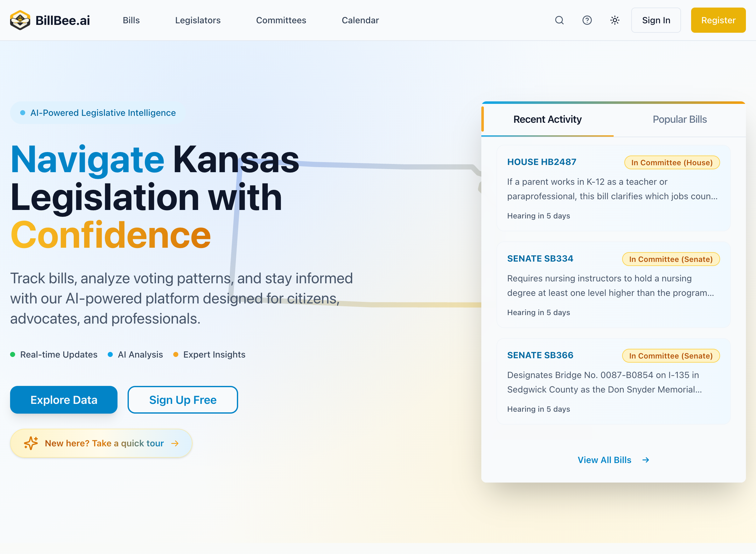Open the Committees navigation item
Screen dimensions: 756x554
[281, 20]
